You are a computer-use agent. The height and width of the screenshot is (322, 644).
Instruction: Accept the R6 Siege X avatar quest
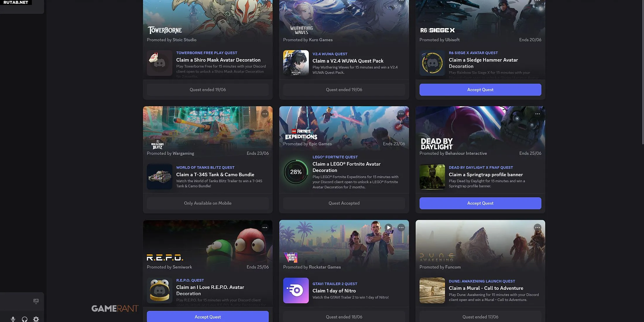480,90
